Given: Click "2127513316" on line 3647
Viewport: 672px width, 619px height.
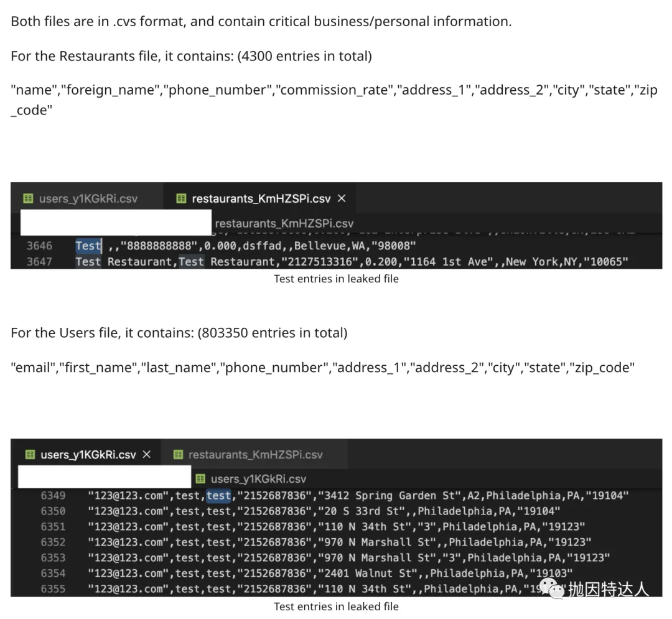Looking at the screenshot, I should 320,262.
